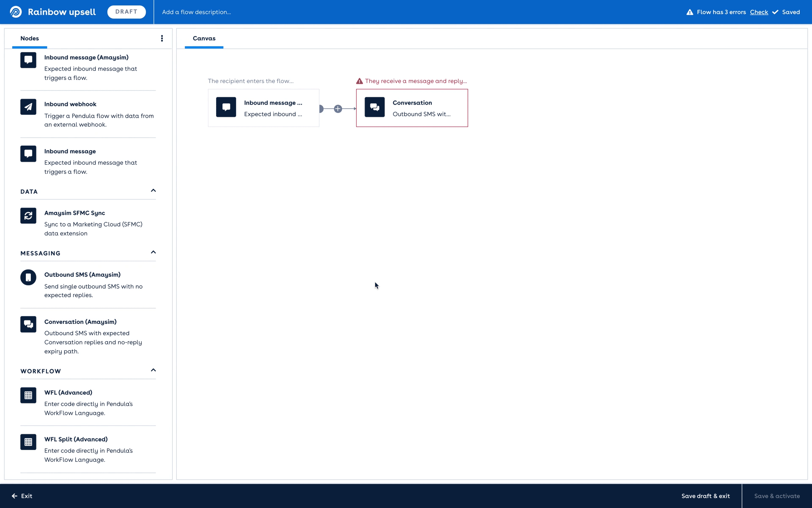
Task: Click the Outbound SMS (Amaysim) phone icon
Action: pos(28,277)
